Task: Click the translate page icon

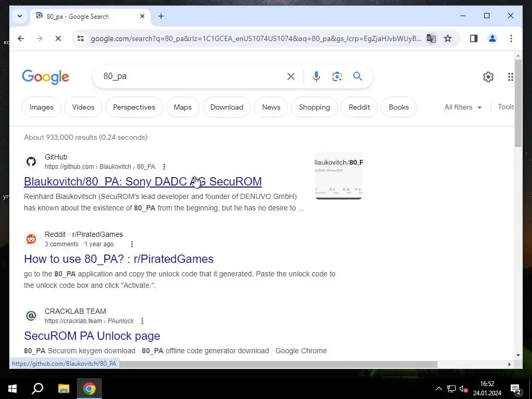Action: [x=431, y=38]
